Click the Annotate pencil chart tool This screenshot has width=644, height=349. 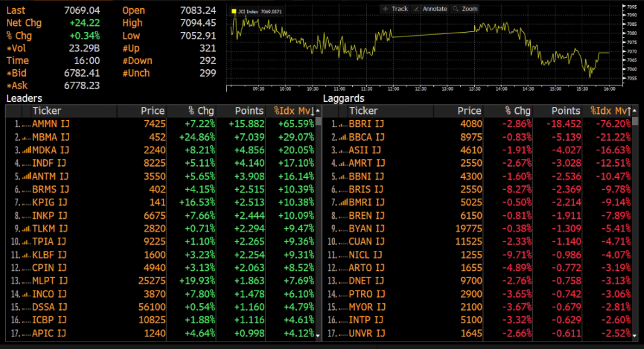(430, 9)
